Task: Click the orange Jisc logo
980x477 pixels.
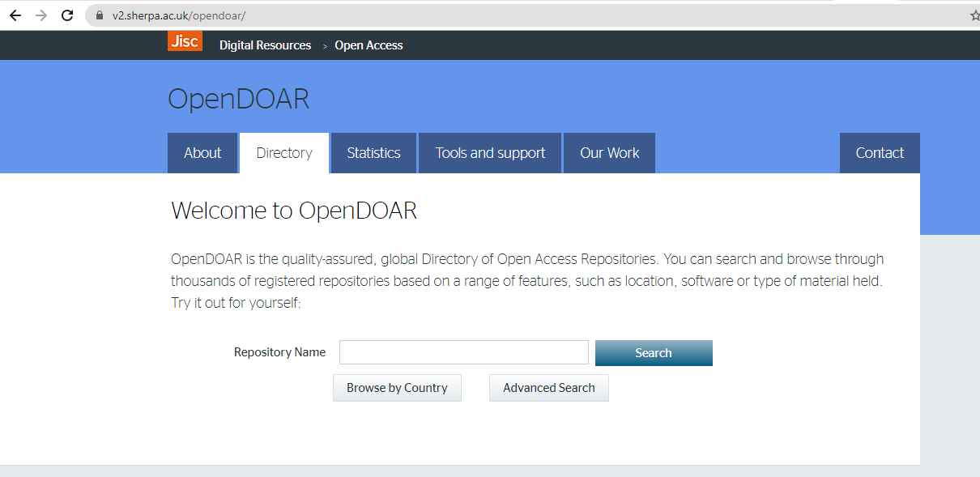Action: (185, 41)
